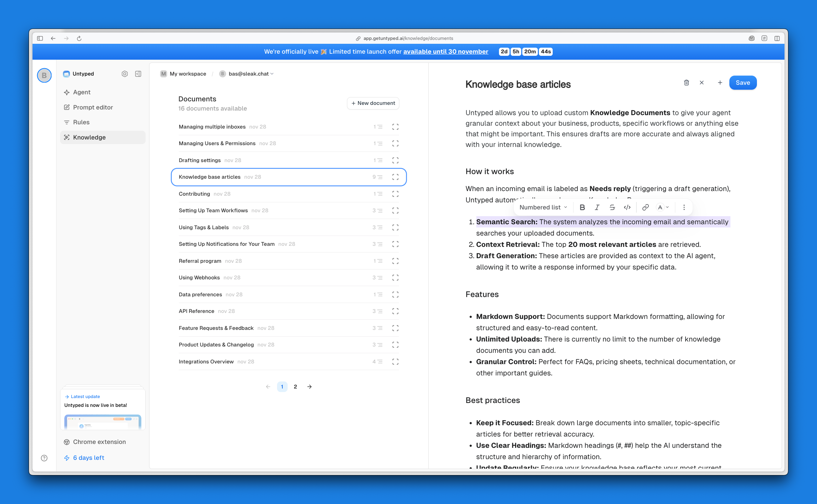This screenshot has width=817, height=504.
Task: Open the launch offer link in the banner
Action: [x=446, y=52]
